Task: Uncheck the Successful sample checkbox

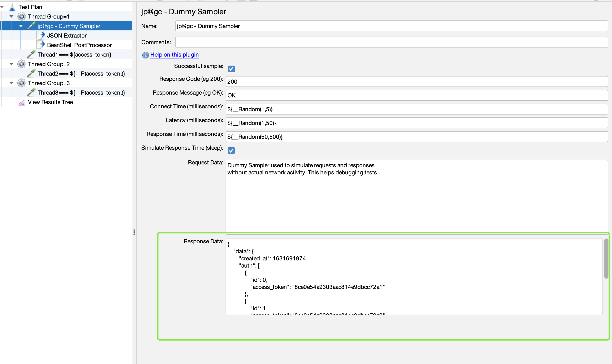Action: pyautogui.click(x=231, y=69)
